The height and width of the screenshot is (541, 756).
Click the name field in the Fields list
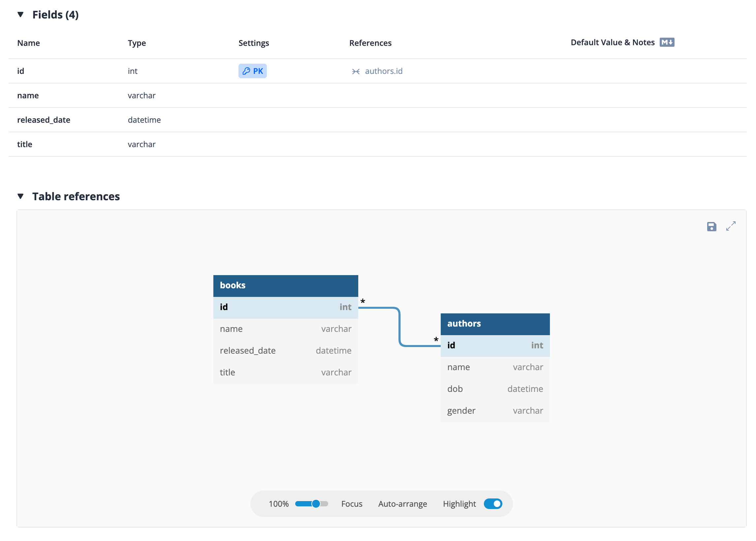click(x=28, y=96)
